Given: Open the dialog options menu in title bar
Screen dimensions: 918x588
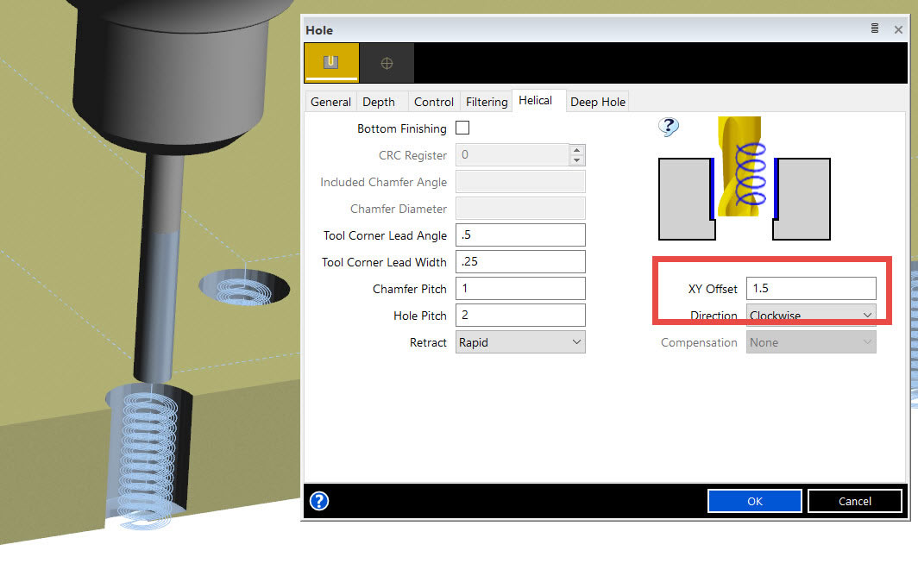Looking at the screenshot, I should click(875, 29).
